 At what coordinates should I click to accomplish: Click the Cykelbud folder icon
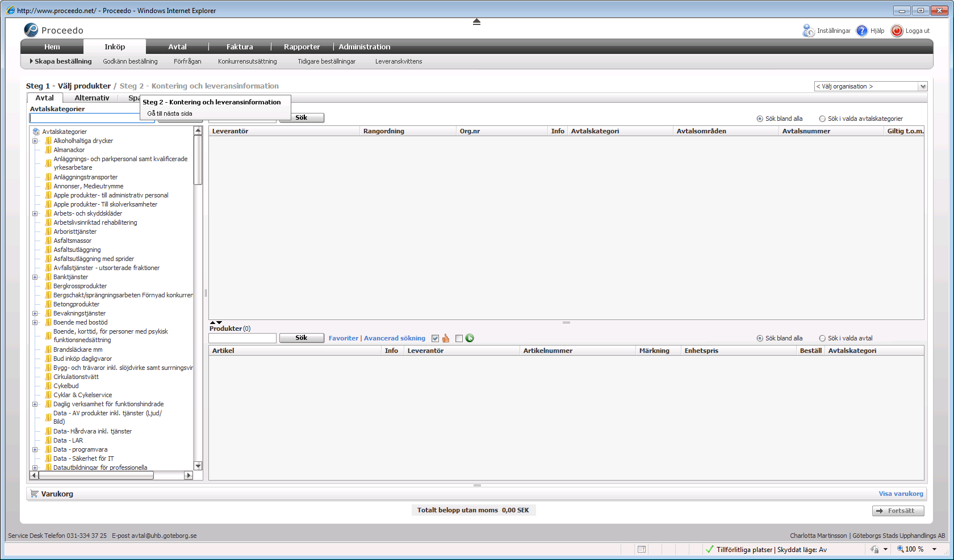48,386
